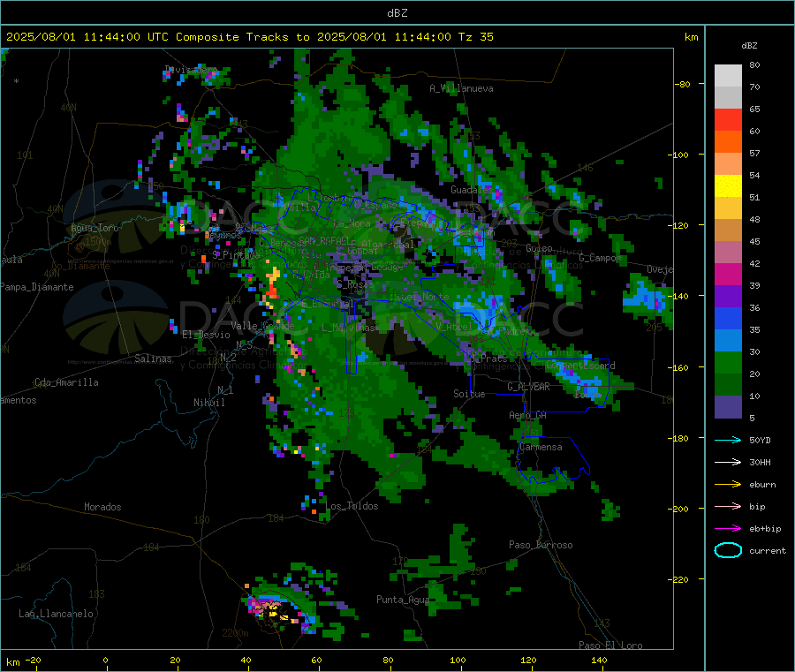Screen dimensions: 795x672
Task: Click the 'Paso_El_Loro' map label
Action: pyautogui.click(x=610, y=646)
